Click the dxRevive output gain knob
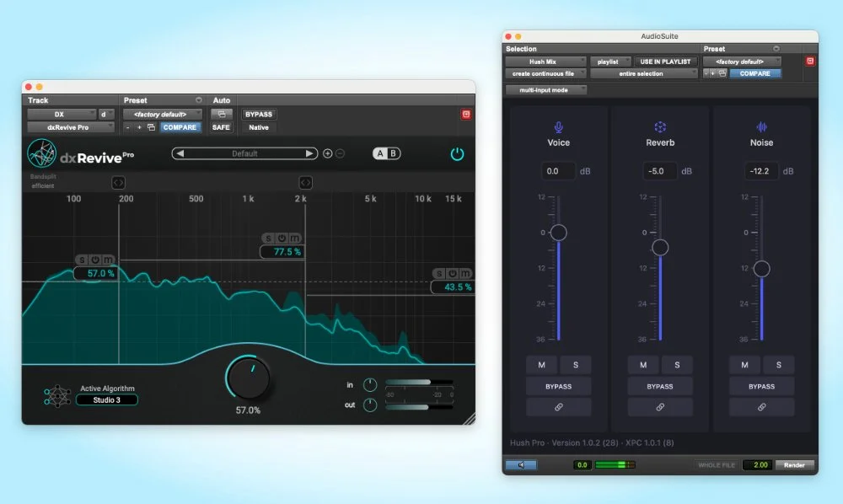 (370, 405)
